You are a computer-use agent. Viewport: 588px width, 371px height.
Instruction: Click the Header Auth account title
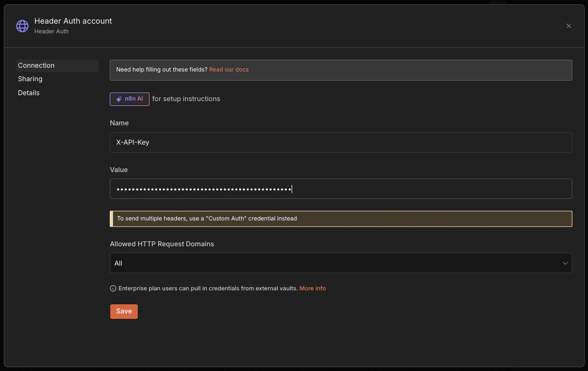(x=73, y=20)
